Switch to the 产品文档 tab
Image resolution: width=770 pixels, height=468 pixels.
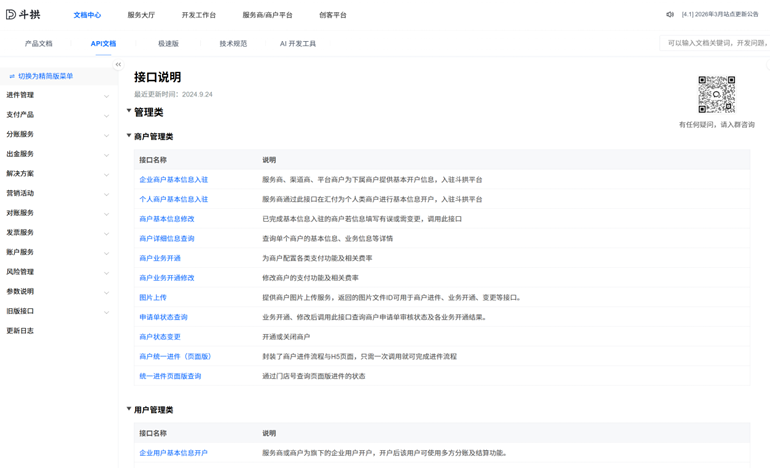38,44
